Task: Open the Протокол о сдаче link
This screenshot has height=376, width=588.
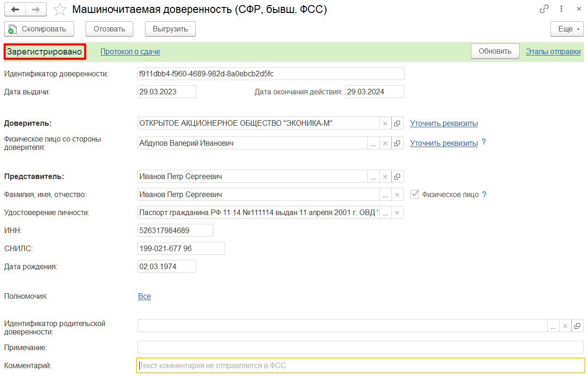Action: click(130, 52)
